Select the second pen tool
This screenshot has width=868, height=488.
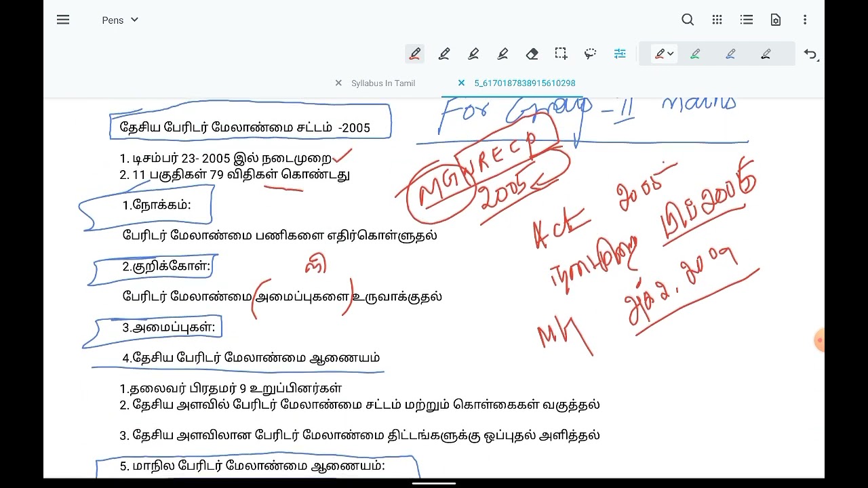tap(444, 54)
